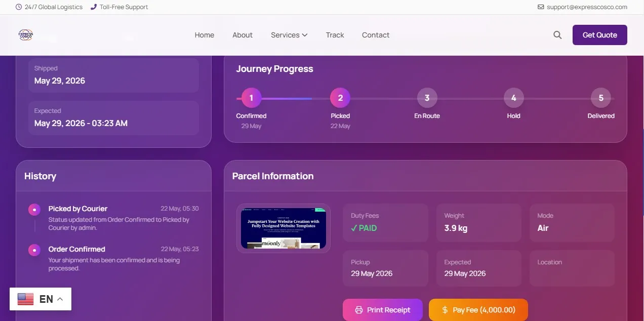Click the 24/7 Global Logistics text

(x=54, y=7)
